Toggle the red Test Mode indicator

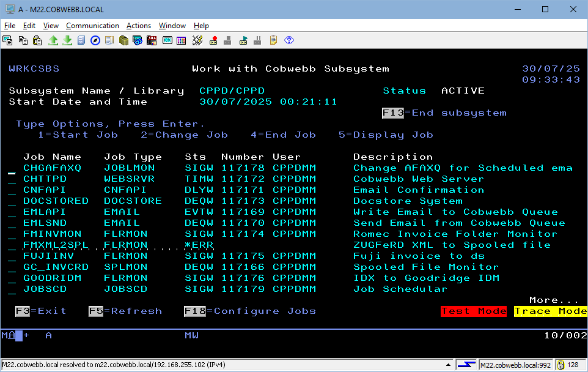473,311
